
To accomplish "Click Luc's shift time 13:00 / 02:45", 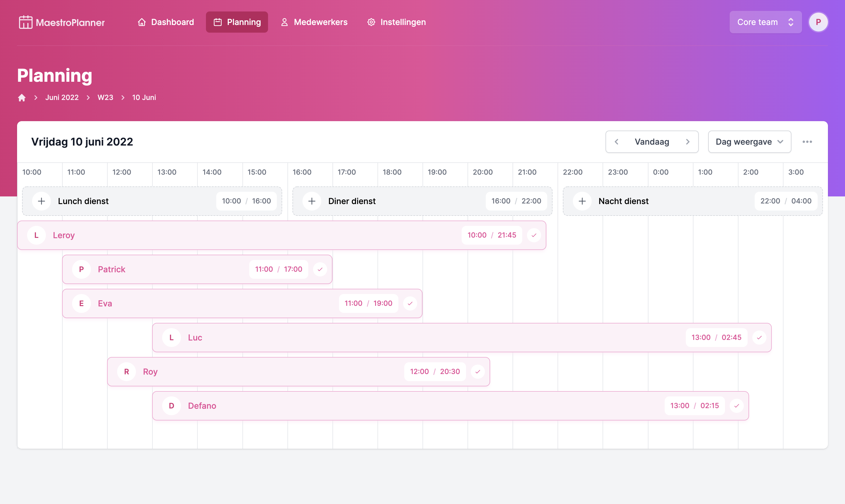I will pos(716,338).
